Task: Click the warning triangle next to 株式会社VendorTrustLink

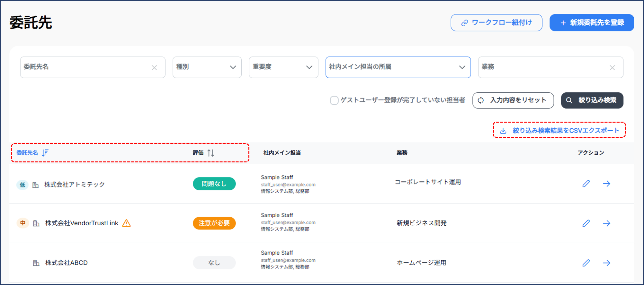Action: click(x=127, y=223)
